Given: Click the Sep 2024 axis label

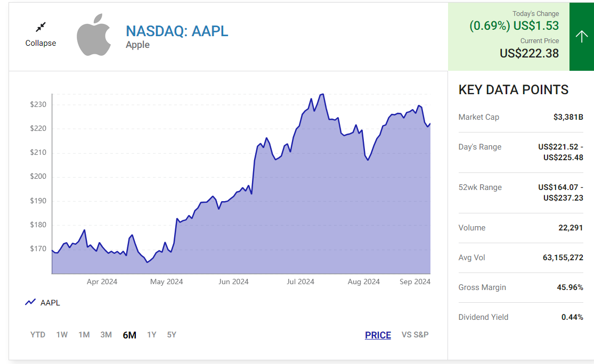Looking at the screenshot, I should coord(415,282).
